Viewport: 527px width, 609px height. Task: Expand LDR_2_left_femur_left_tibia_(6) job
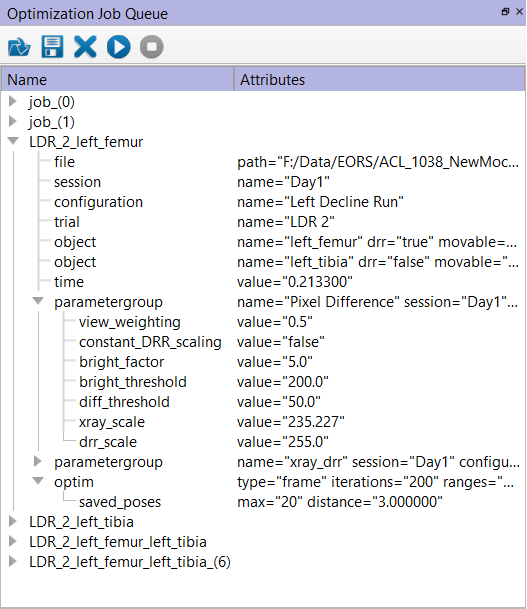(x=13, y=561)
